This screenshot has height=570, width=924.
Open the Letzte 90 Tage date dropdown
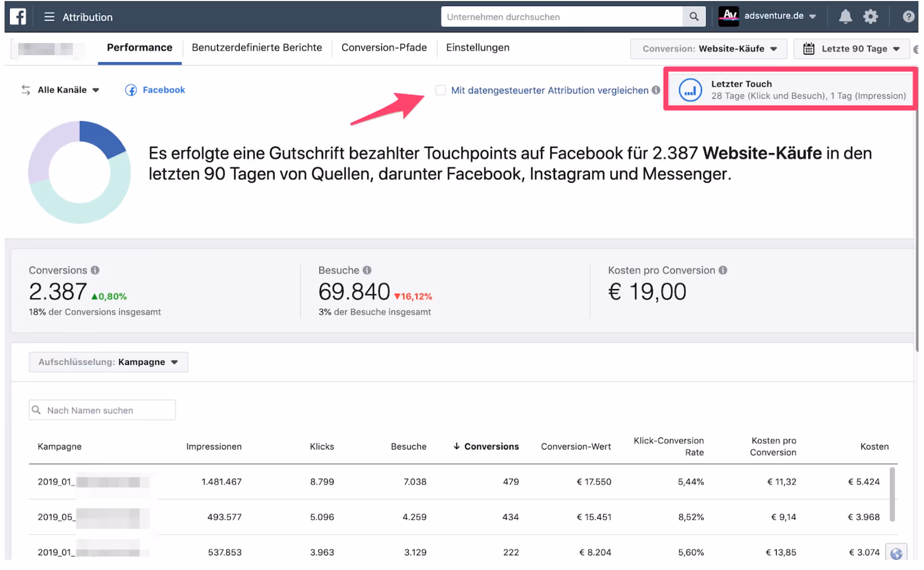852,49
